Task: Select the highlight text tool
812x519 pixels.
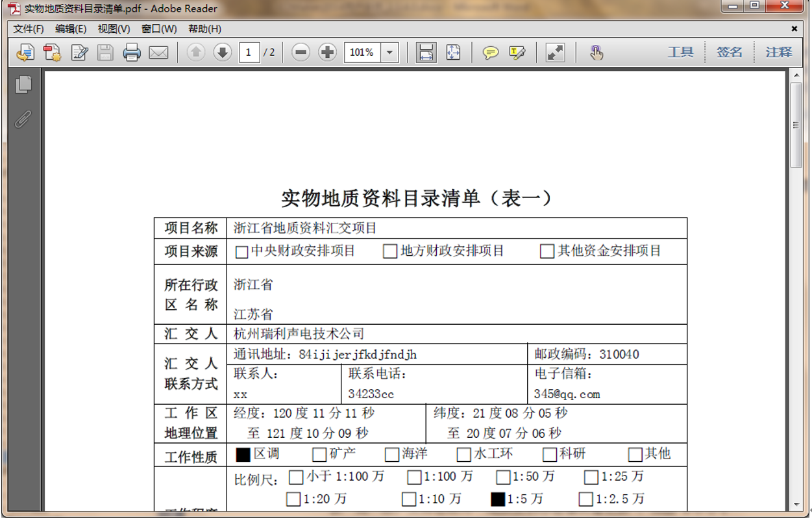Action: (517, 53)
